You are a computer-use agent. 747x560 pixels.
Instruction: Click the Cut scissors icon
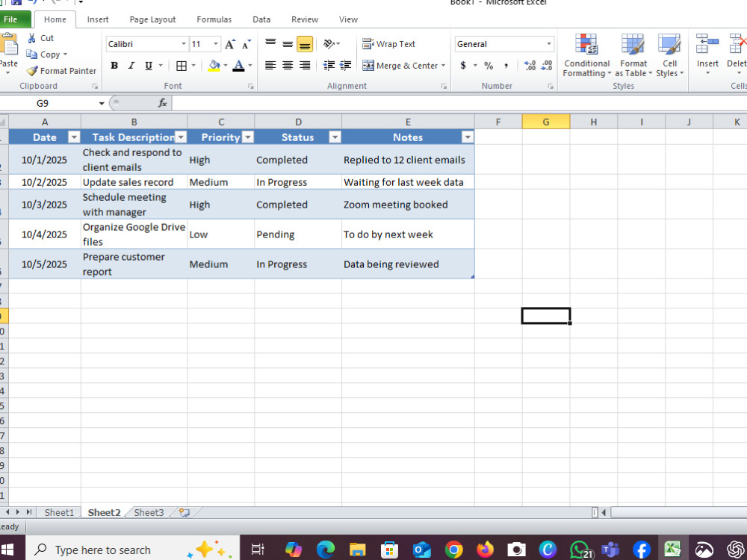[x=32, y=38]
